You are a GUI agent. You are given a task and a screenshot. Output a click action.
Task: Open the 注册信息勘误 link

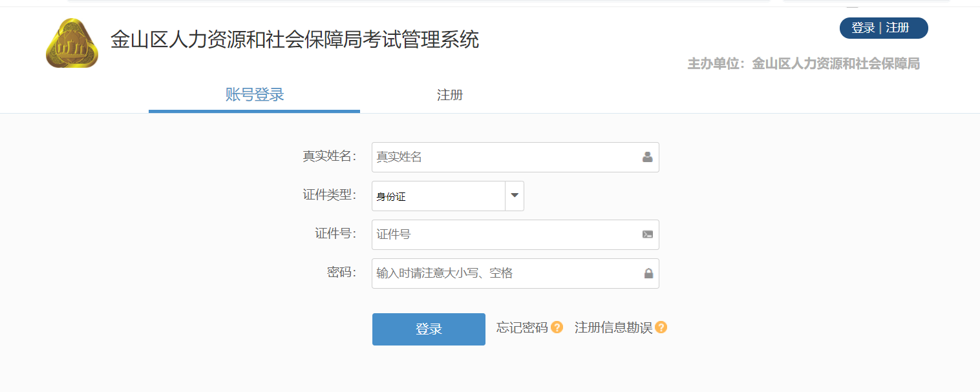coord(613,327)
